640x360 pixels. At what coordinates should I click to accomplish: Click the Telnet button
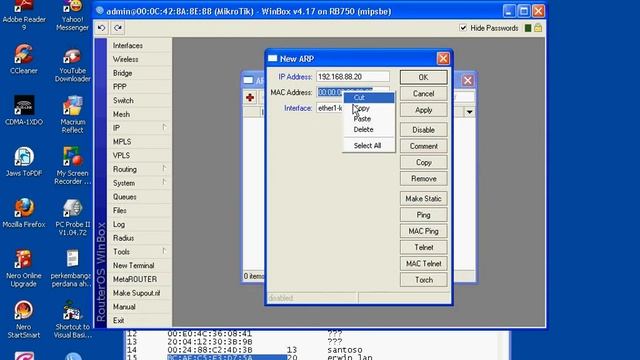pos(423,247)
